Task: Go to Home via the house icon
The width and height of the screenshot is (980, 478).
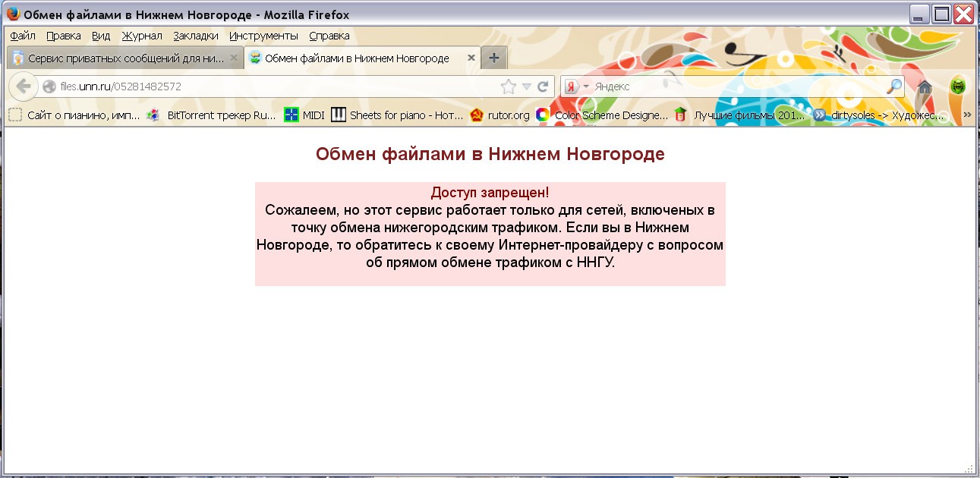Action: [925, 86]
